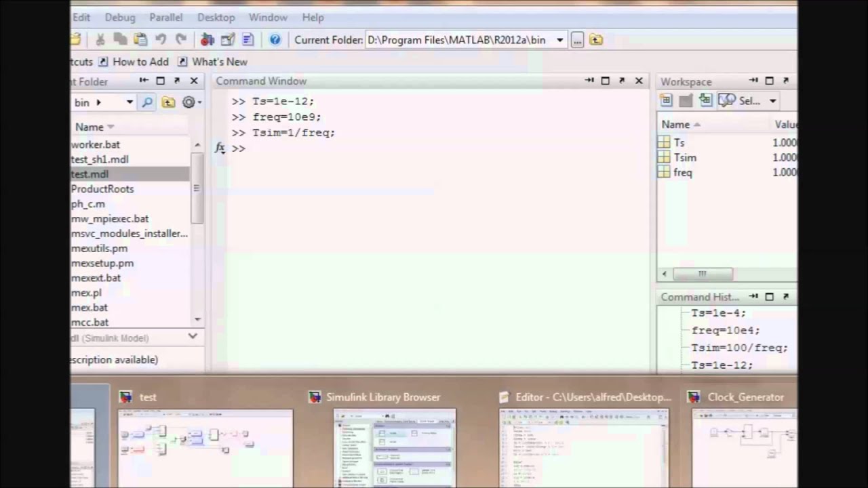Select test.mdl in file list
The image size is (868, 488).
[90, 174]
